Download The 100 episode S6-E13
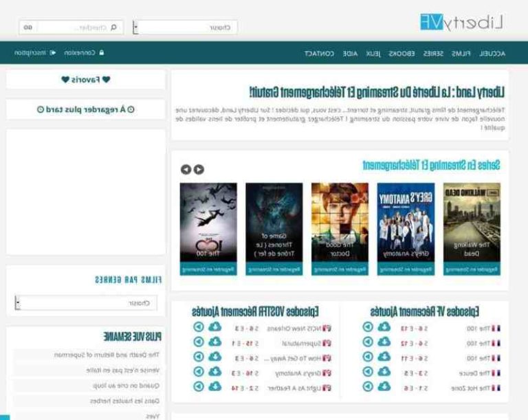 pyautogui.click(x=384, y=327)
